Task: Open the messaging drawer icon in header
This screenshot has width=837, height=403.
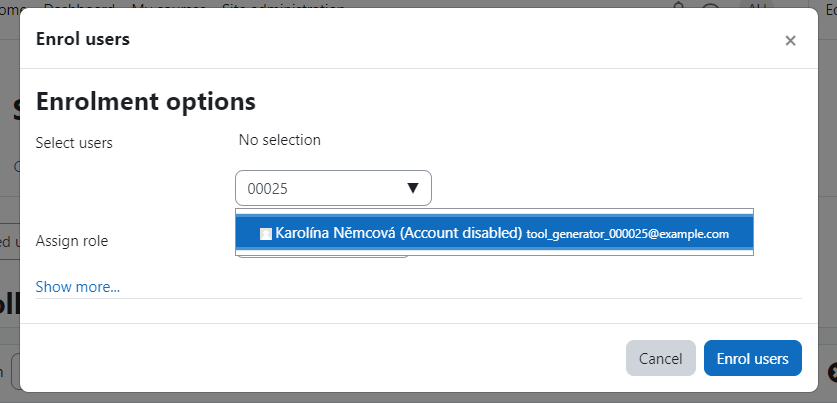Action: [x=710, y=6]
